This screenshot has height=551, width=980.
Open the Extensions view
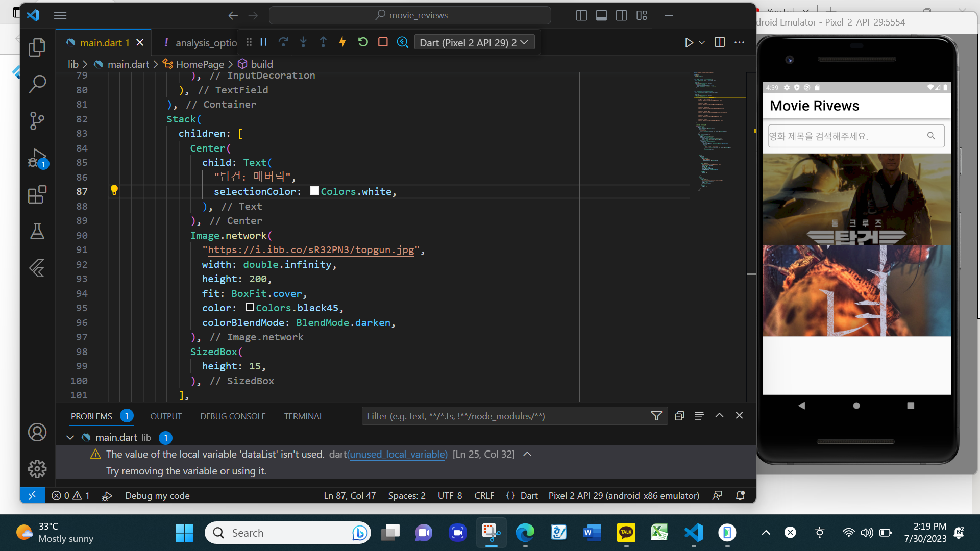(37, 194)
